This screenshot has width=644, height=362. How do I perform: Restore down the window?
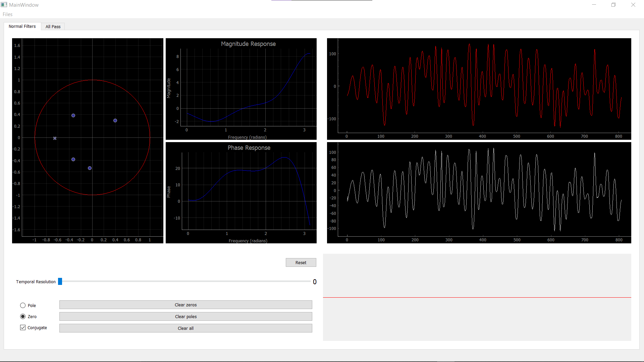coord(613,5)
